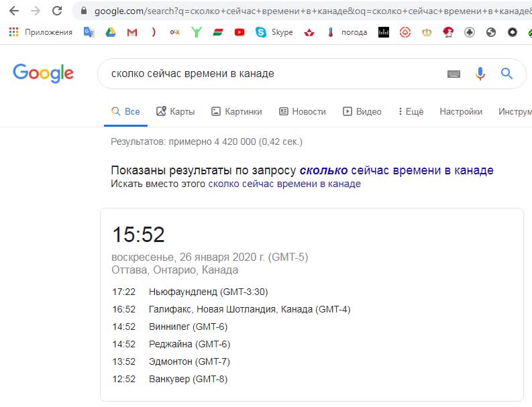Open the погода bookmark
This screenshot has height=407, width=532.
pyautogui.click(x=348, y=32)
